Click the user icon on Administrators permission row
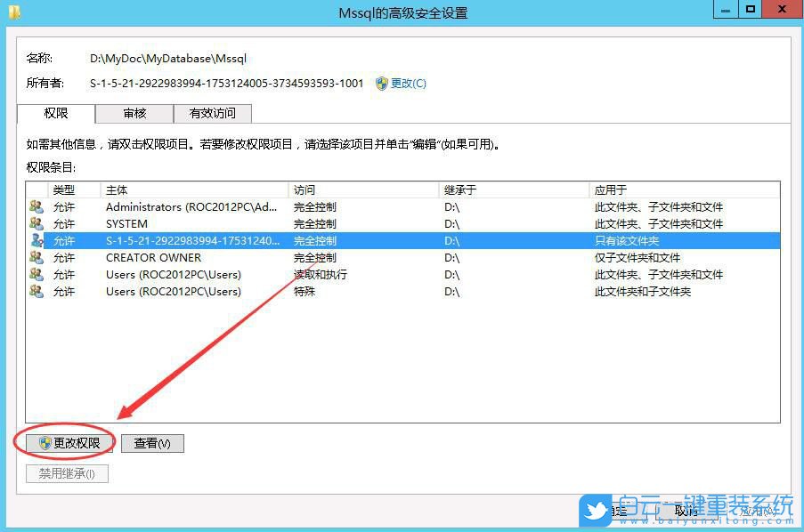 point(36,206)
